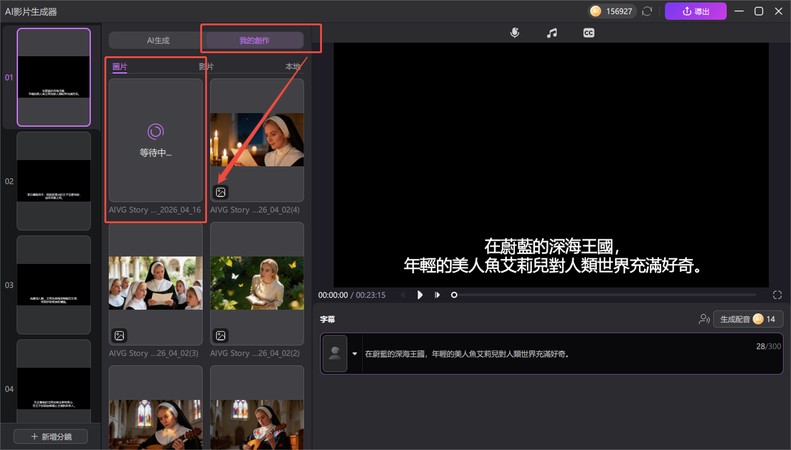The height and width of the screenshot is (450, 791).
Task: Click the 字幕 section heading
Action: point(327,319)
